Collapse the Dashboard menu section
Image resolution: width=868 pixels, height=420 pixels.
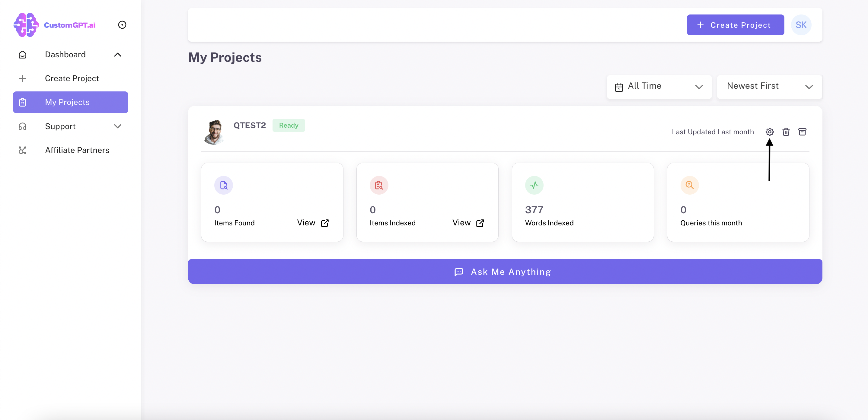pos(118,55)
